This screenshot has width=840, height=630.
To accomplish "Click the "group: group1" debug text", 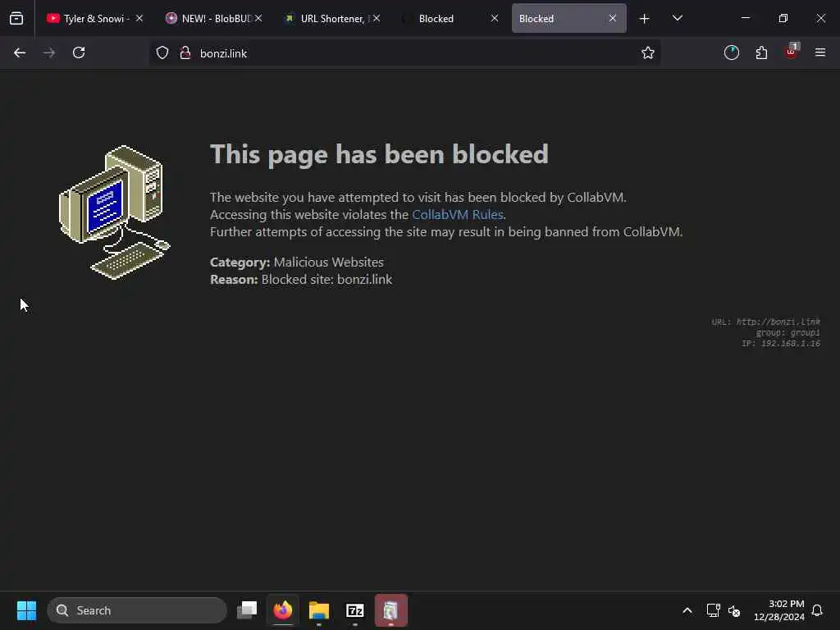I will click(x=787, y=333).
